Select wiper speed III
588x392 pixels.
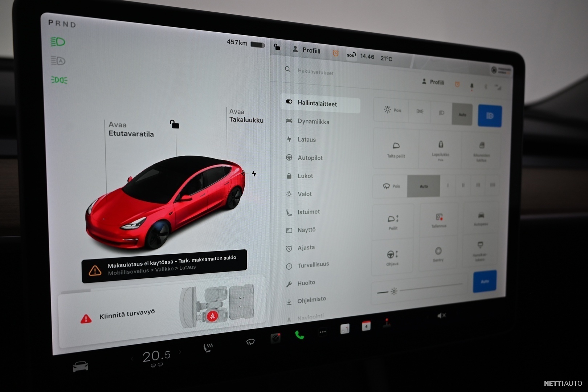(478, 185)
